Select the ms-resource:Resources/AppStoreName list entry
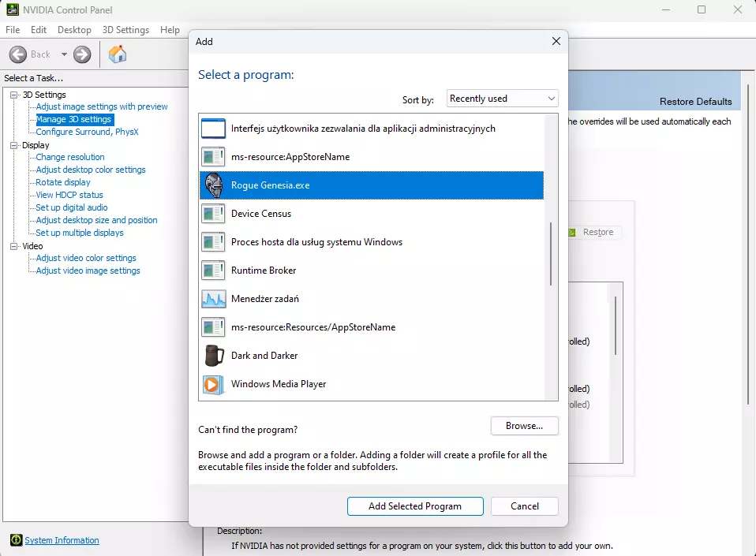This screenshot has height=556, width=756. coord(372,327)
